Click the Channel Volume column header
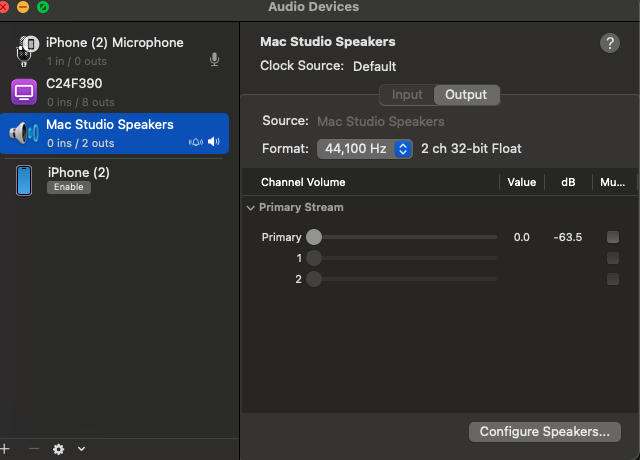 pyautogui.click(x=303, y=182)
